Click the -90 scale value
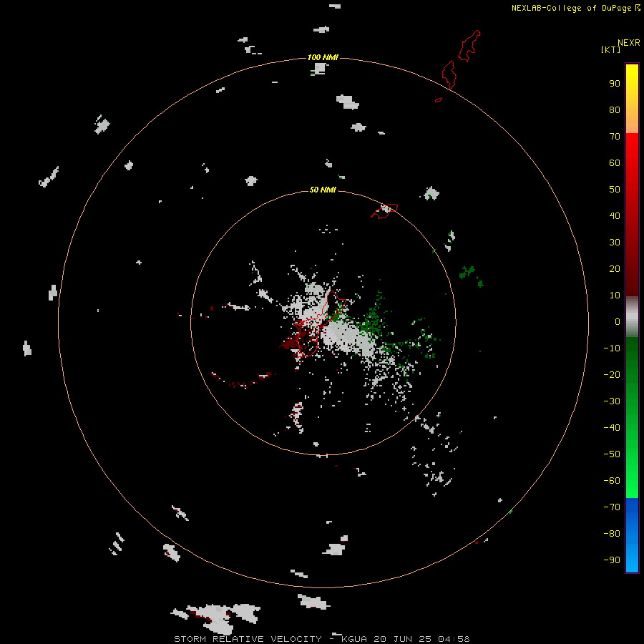 point(612,560)
